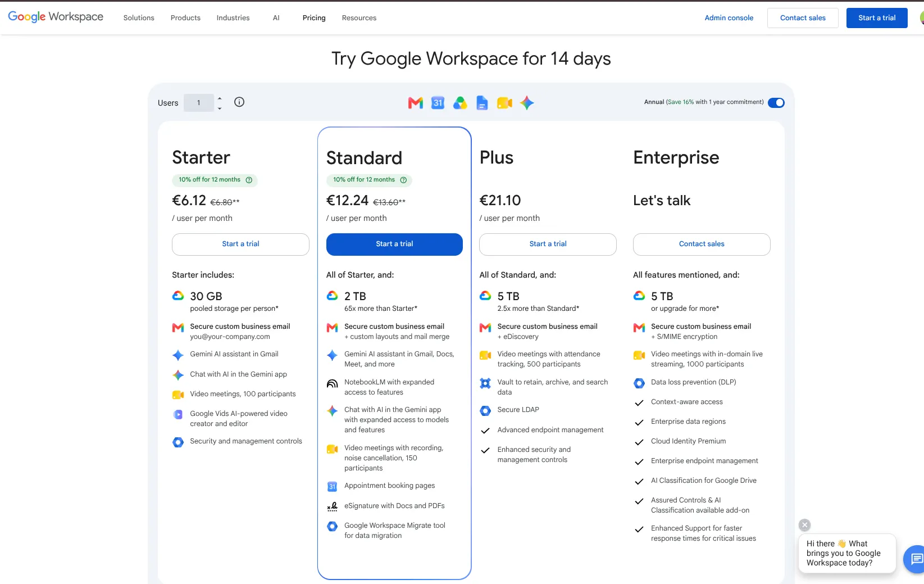This screenshot has height=584, width=924.
Task: Click help icon on Standard discount badge
Action: pyautogui.click(x=403, y=180)
